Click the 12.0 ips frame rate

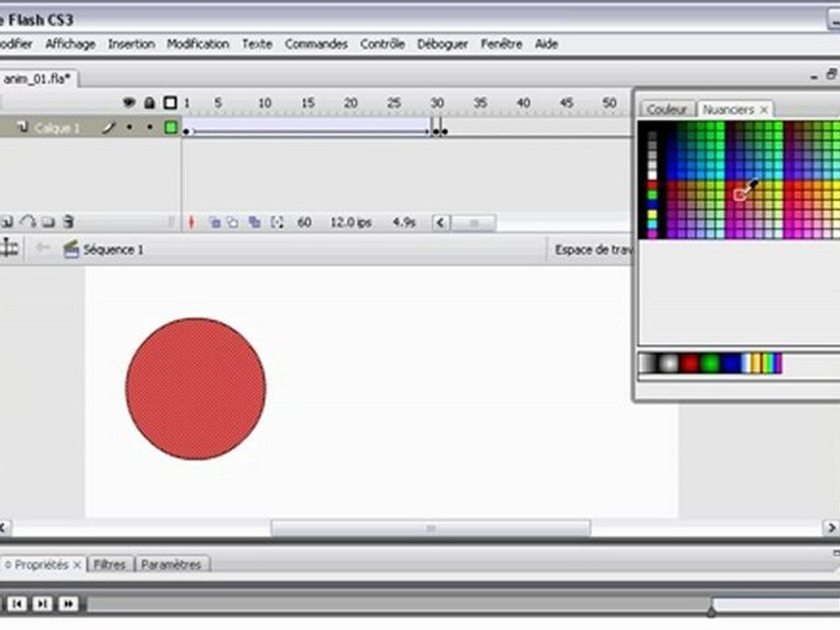coord(351,221)
